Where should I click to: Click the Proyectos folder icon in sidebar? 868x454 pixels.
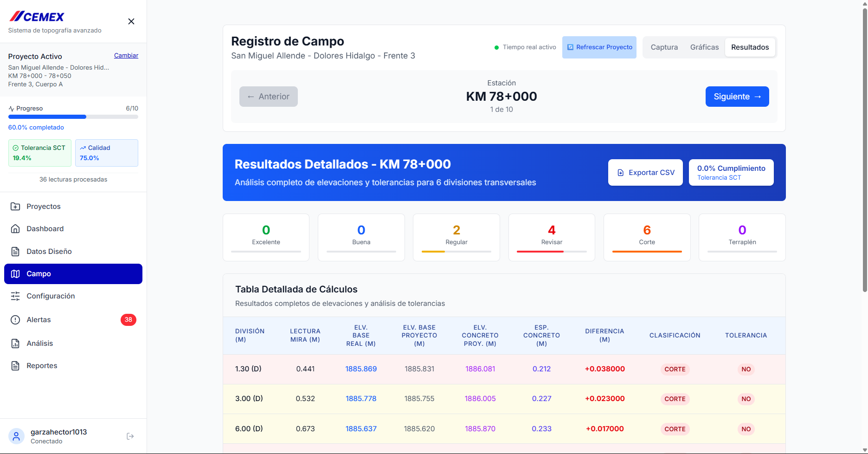(x=15, y=207)
